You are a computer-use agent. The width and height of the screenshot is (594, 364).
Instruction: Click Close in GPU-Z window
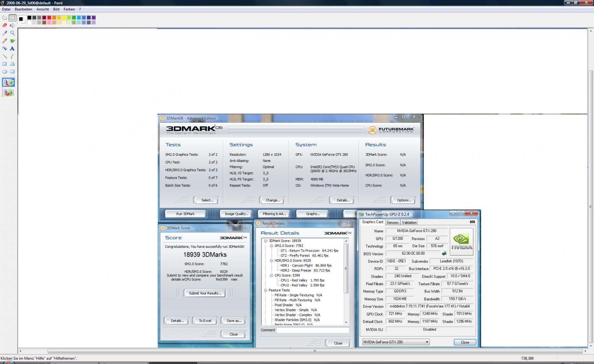coord(465,342)
